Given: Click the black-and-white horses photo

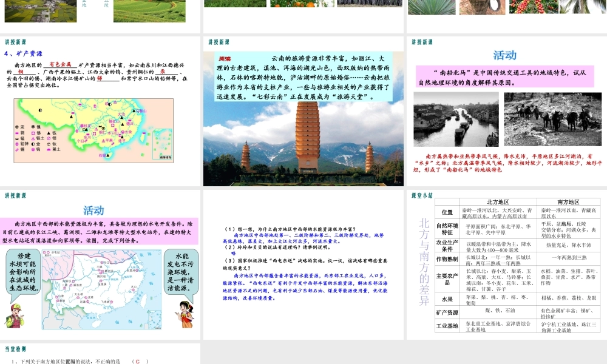Looking at the screenshot, I should pyautogui.click(x=553, y=119).
